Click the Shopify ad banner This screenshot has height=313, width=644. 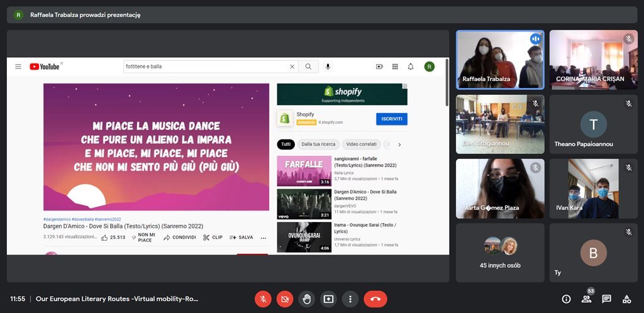[341, 94]
